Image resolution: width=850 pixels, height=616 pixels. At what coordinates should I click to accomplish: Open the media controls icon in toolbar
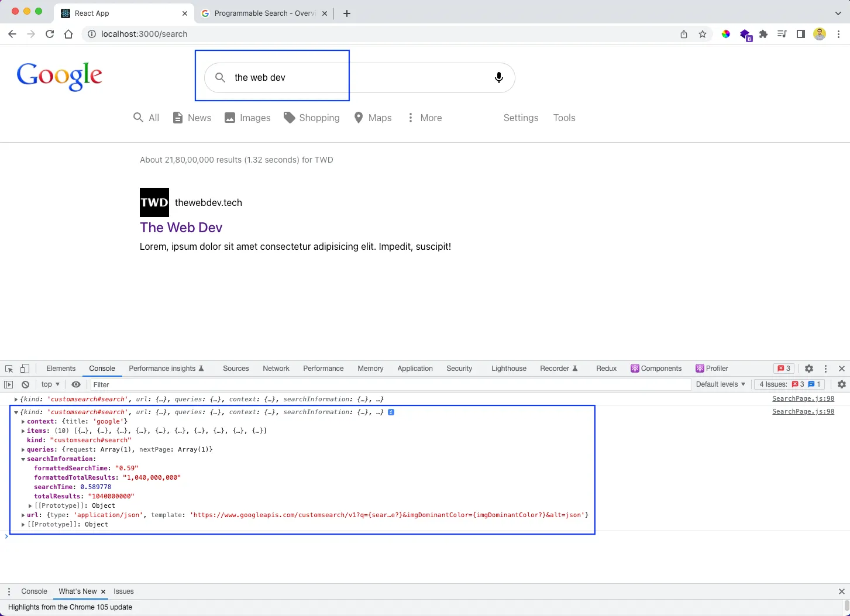click(782, 34)
